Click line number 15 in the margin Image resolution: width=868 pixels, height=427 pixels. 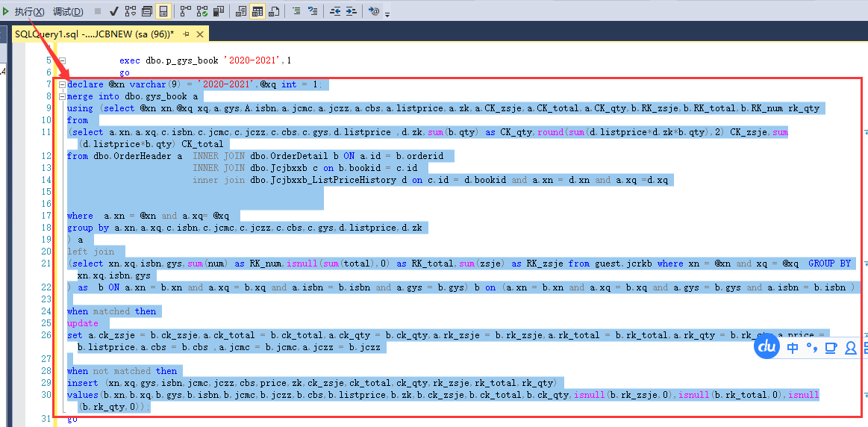pyautogui.click(x=46, y=192)
